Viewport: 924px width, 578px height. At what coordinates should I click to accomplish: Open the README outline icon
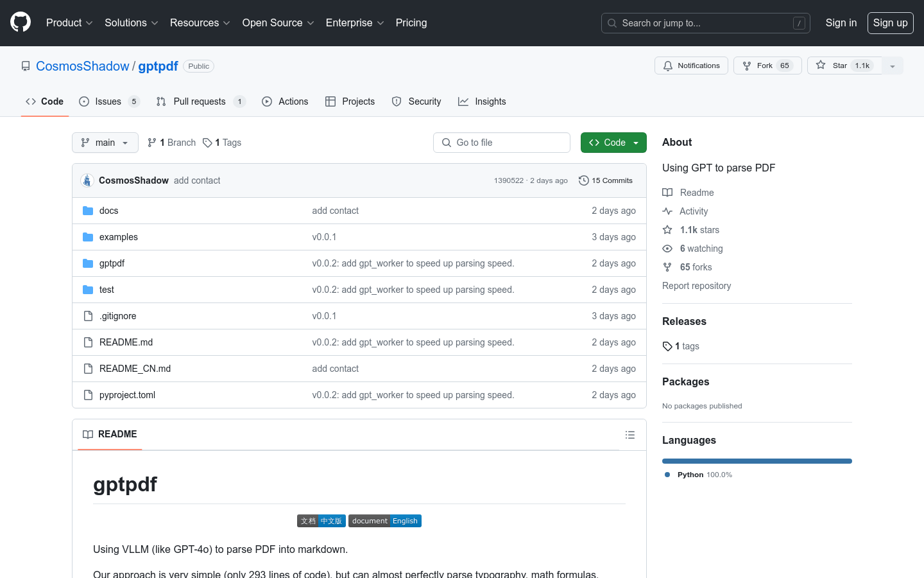click(x=629, y=435)
